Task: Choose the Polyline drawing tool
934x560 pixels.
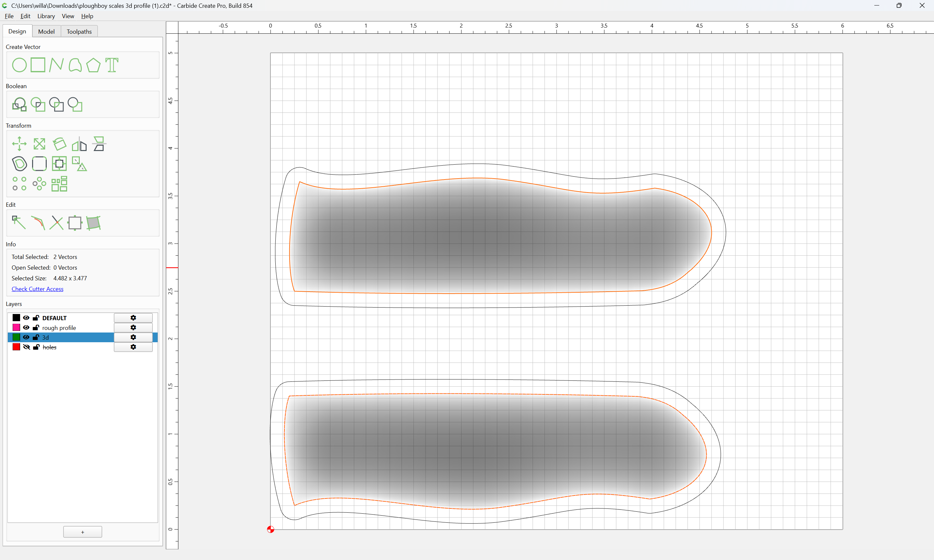Action: tap(56, 65)
